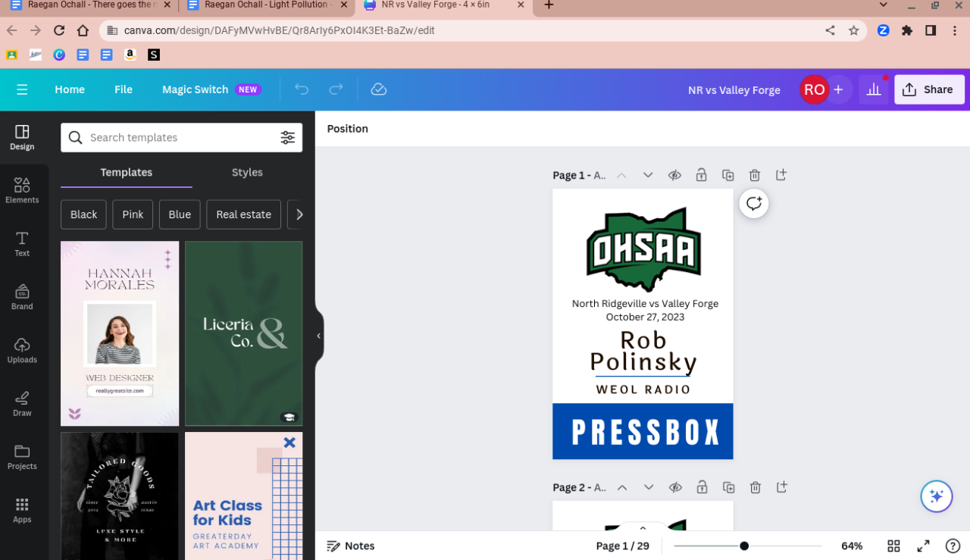Open the help question mark icon

pos(953,546)
